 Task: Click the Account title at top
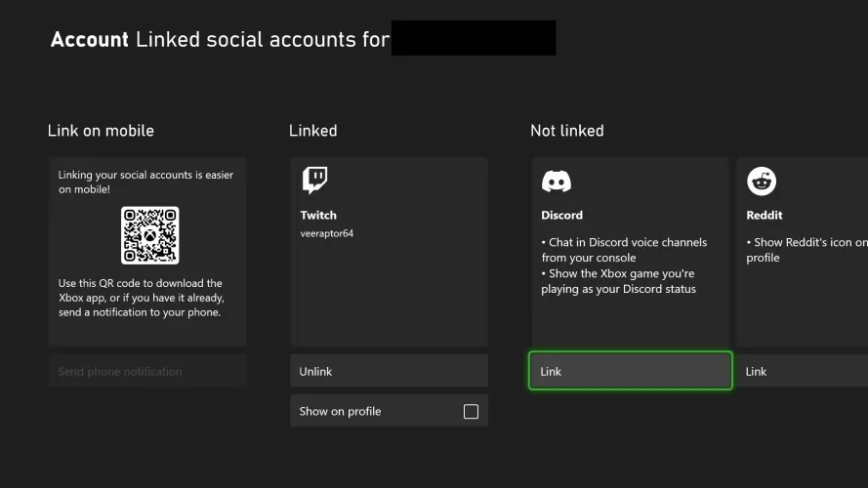pos(89,40)
